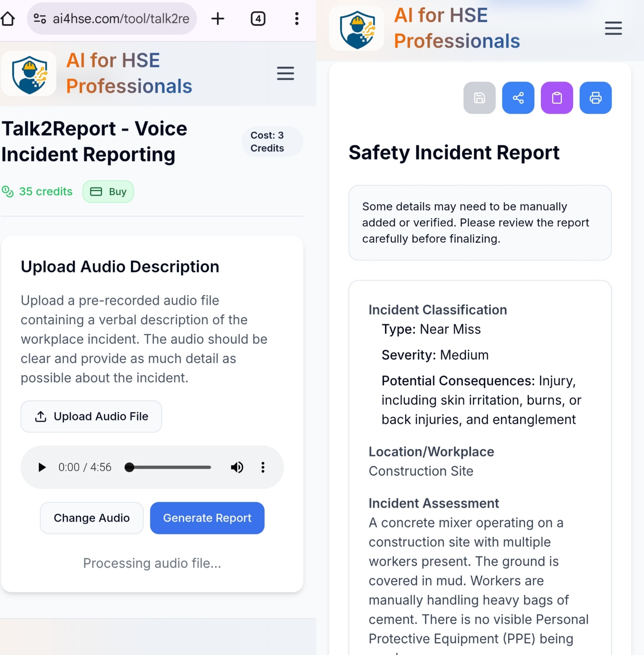Image resolution: width=644 pixels, height=655 pixels.
Task: Click the audio progress slider
Action: click(168, 467)
